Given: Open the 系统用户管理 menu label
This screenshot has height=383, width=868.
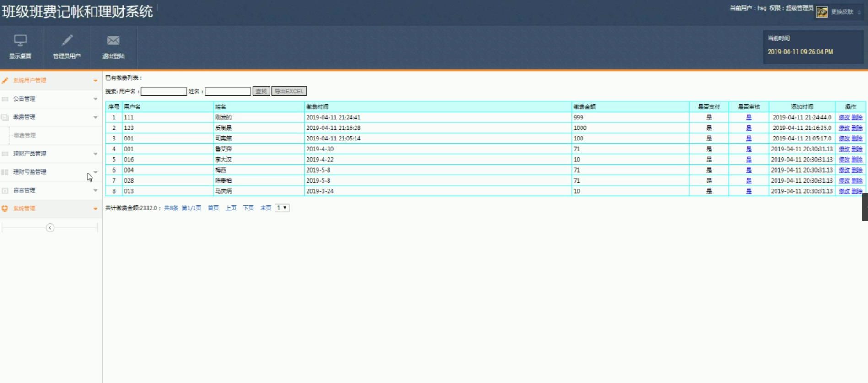Looking at the screenshot, I should (30, 81).
